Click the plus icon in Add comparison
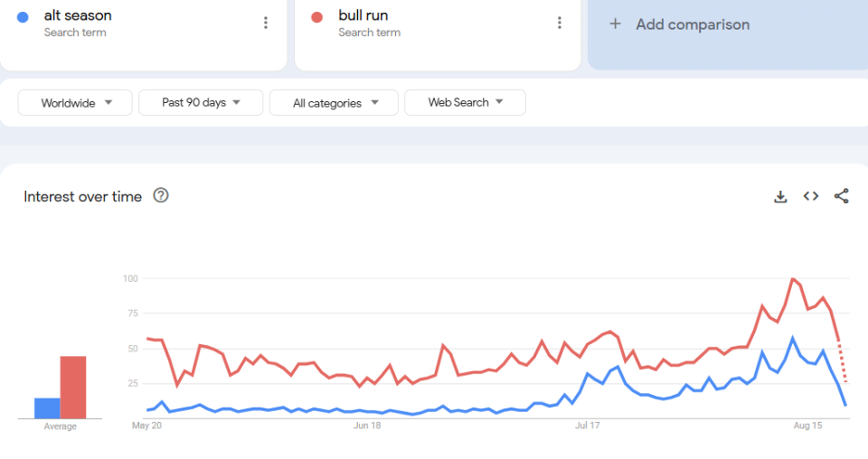The height and width of the screenshot is (459, 868). point(615,24)
